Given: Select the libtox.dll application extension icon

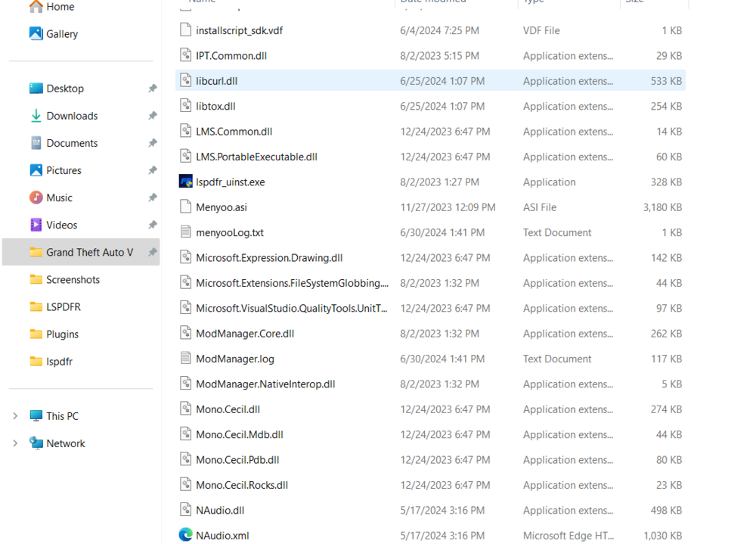Looking at the screenshot, I should tap(186, 106).
